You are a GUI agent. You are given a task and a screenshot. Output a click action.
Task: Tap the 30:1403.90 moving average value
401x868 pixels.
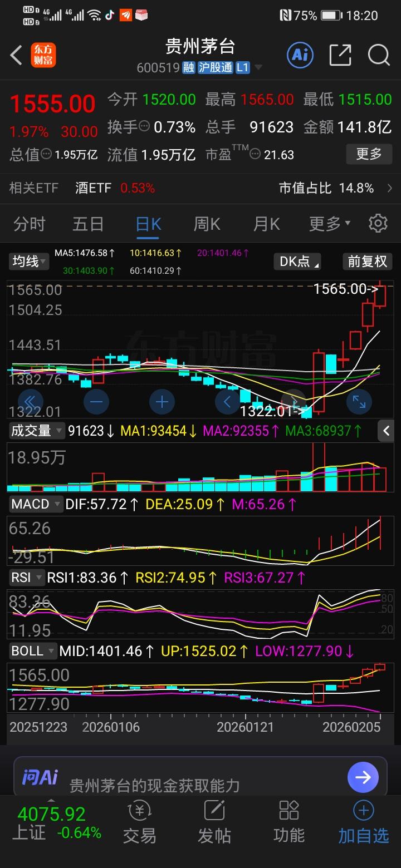pos(89,271)
